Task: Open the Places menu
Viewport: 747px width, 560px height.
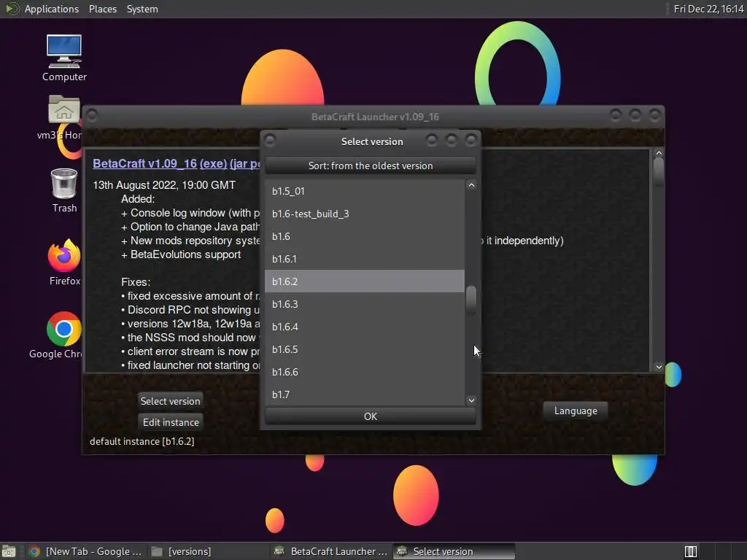Action: pos(102,9)
